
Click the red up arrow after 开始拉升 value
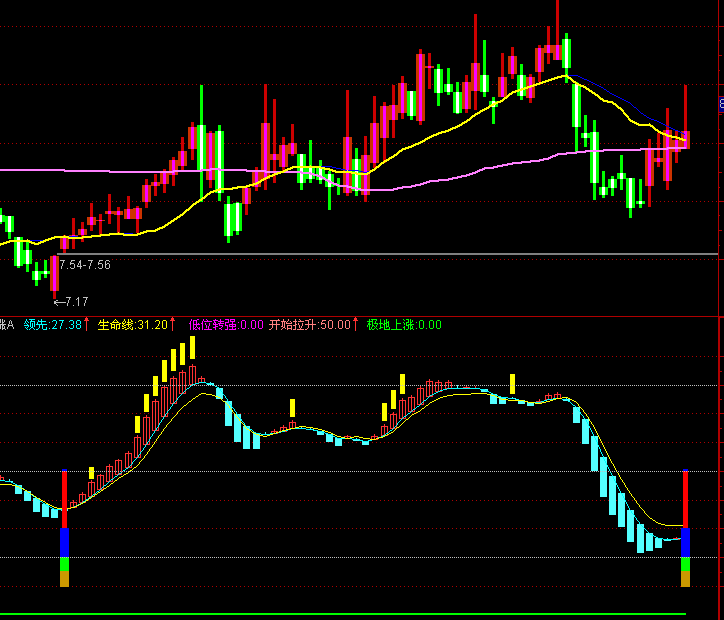(x=356, y=325)
